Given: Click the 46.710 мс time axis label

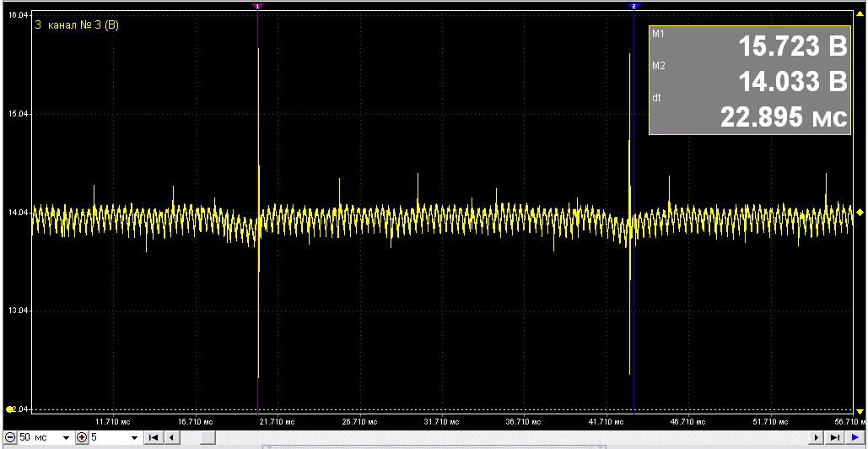Looking at the screenshot, I should pos(688,422).
